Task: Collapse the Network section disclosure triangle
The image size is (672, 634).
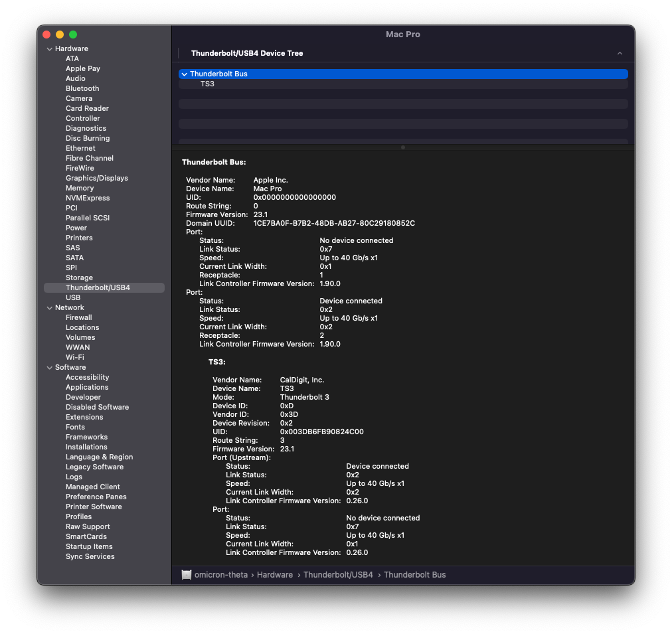Action: pos(49,308)
